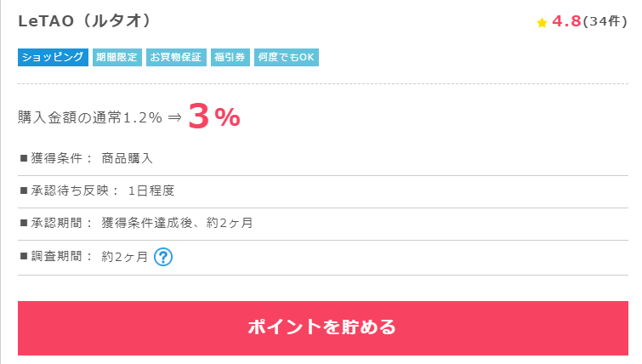Click the ⇒ arrow before 3%
Viewport: 642px width, 364px height.
[x=175, y=118]
